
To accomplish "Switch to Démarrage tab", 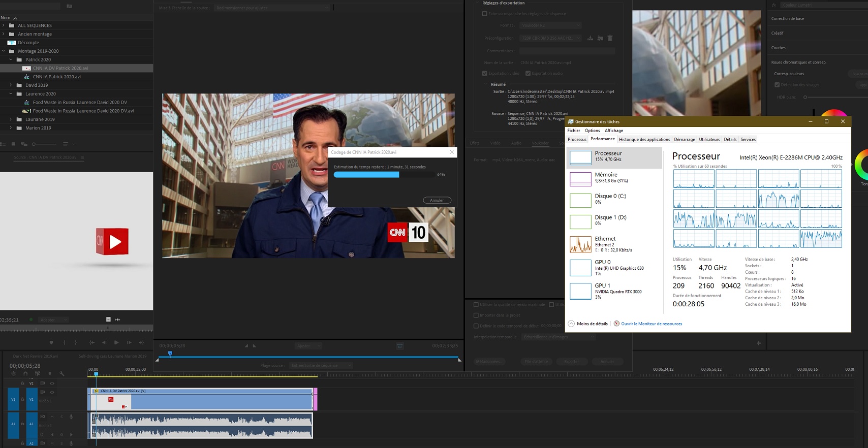I will [685, 139].
